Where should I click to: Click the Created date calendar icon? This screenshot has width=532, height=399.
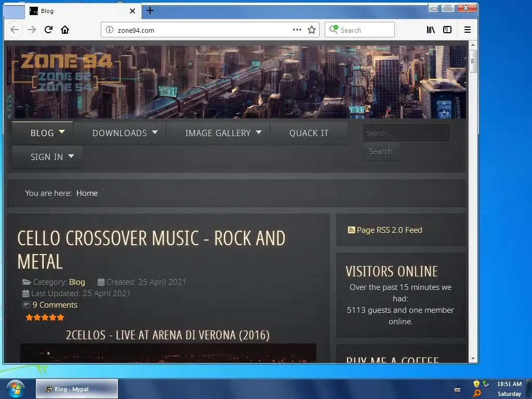click(x=101, y=282)
